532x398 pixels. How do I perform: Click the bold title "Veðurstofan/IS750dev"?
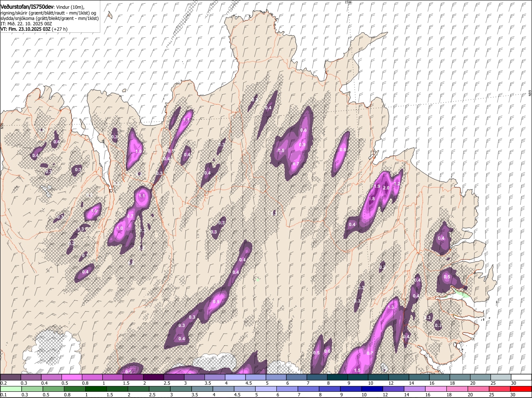(x=27, y=7)
